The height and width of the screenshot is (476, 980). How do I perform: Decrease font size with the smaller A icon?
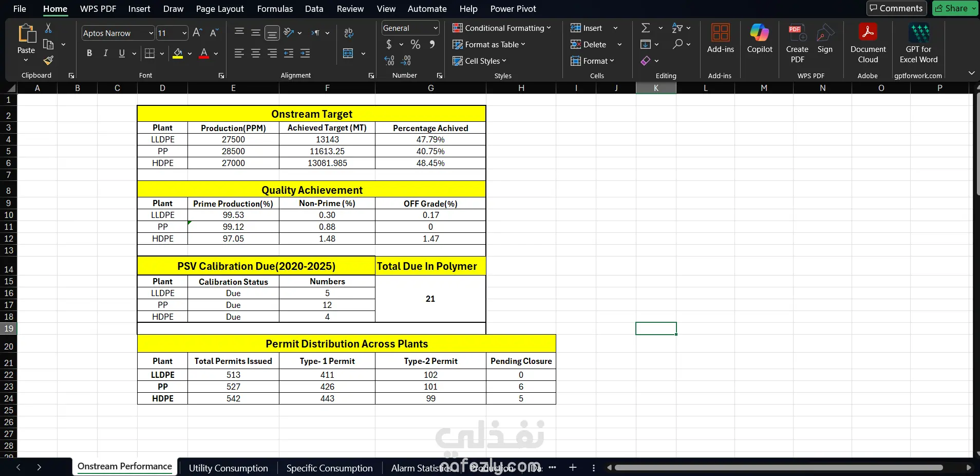214,33
